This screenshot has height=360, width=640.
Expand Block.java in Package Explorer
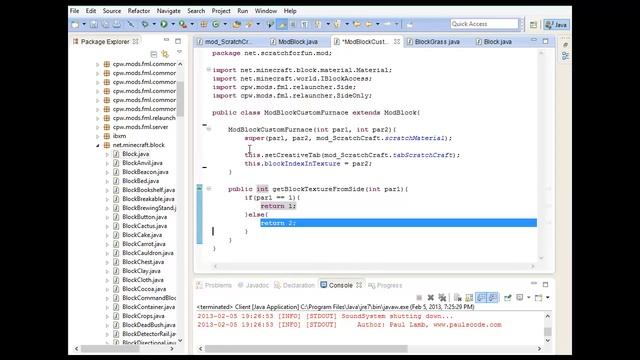click(107, 154)
